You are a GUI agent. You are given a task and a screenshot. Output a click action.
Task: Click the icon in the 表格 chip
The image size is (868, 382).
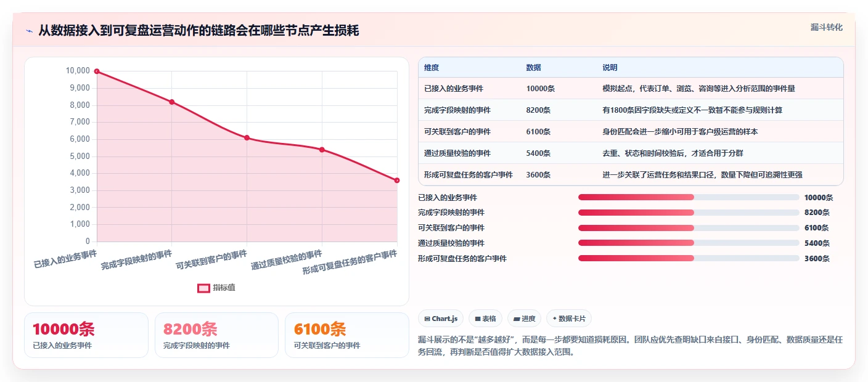click(x=478, y=319)
